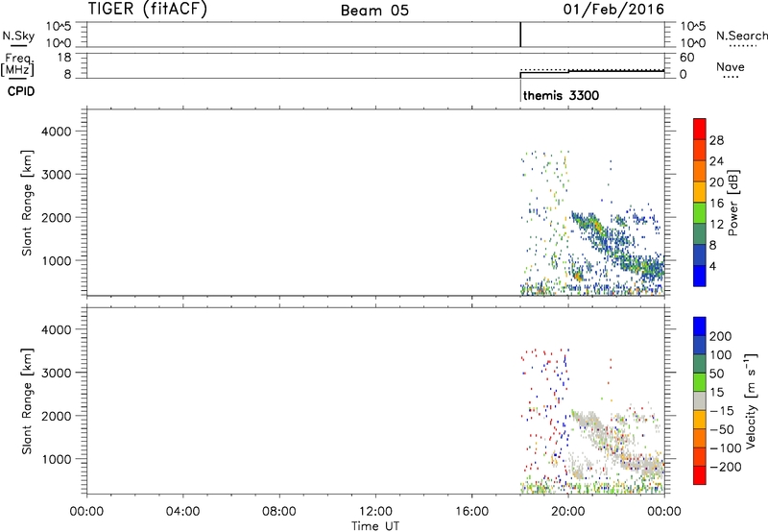Click the '18' frequency axis value
This screenshot has width=768, height=532.
(x=64, y=58)
